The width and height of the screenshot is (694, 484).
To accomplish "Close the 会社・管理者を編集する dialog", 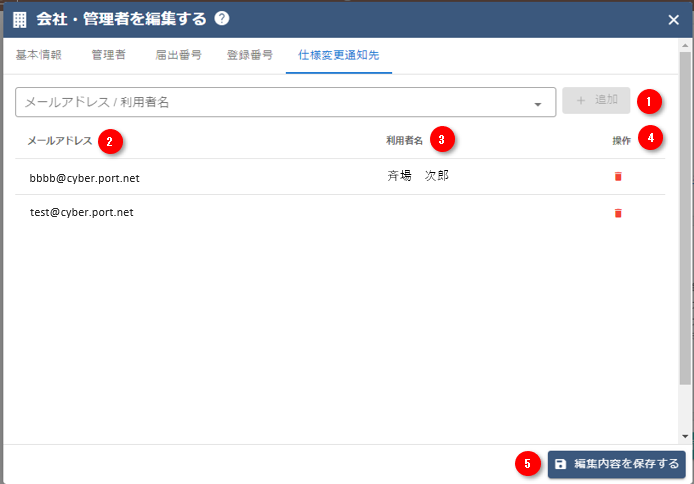I will pyautogui.click(x=673, y=19).
